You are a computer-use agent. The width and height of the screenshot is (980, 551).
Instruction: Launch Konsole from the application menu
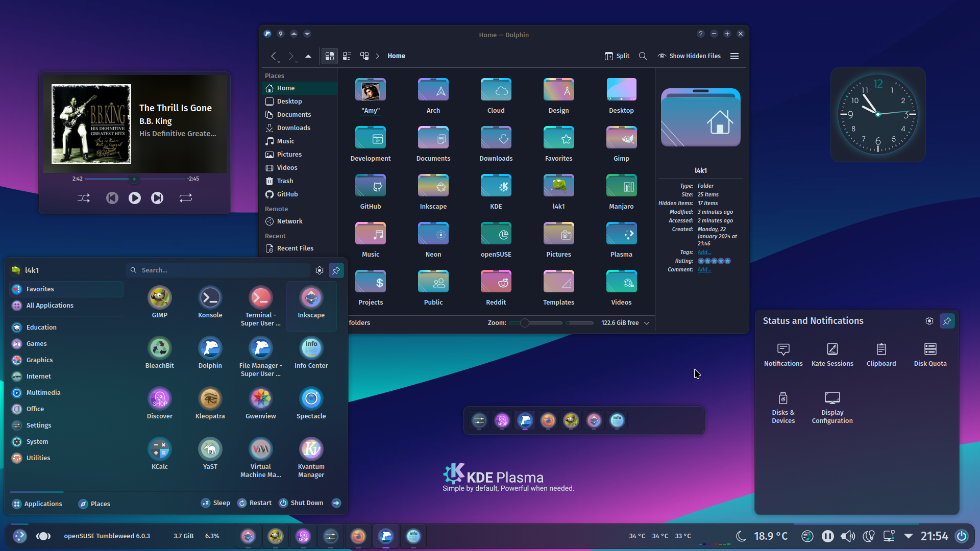210,303
